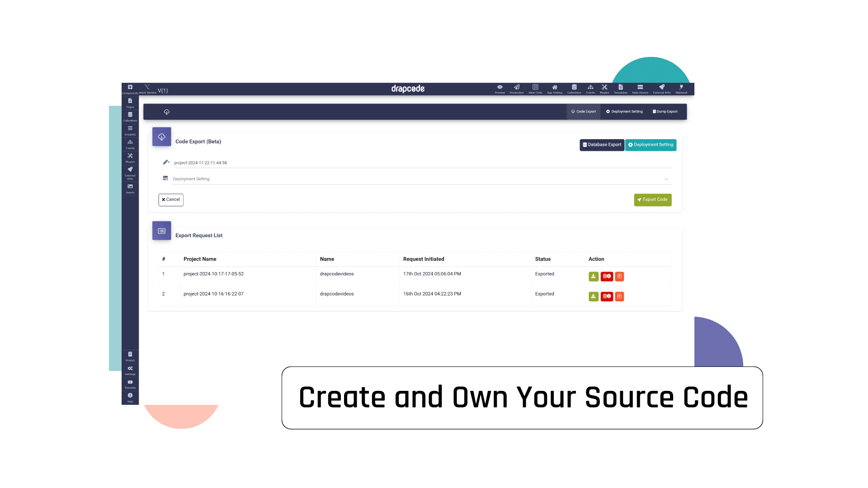Delete export project-2024-10-16-16-22-07

pos(607,296)
